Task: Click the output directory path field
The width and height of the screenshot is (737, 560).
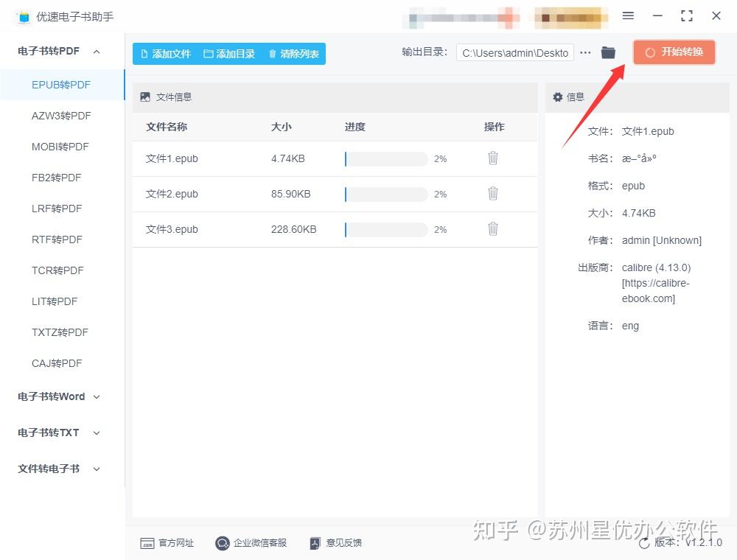Action: click(x=515, y=53)
